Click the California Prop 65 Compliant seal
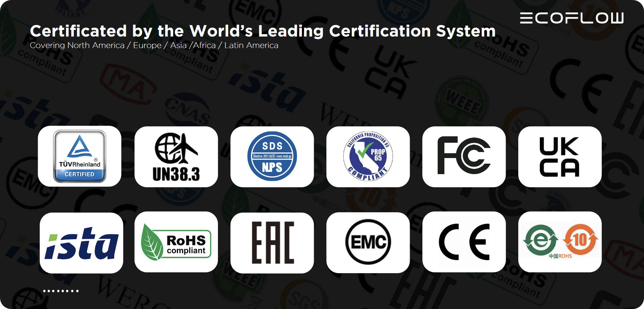This screenshot has width=644, height=309. point(368,157)
